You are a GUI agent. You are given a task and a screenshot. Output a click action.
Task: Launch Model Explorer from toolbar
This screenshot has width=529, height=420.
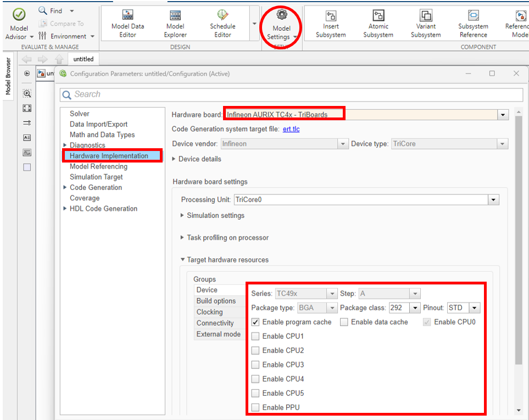click(x=175, y=16)
